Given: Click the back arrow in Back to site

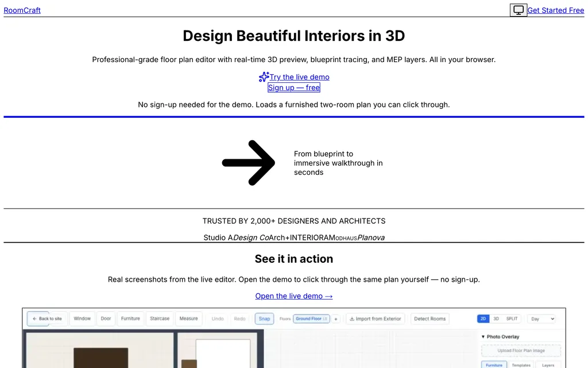Looking at the screenshot, I should pos(34,319).
